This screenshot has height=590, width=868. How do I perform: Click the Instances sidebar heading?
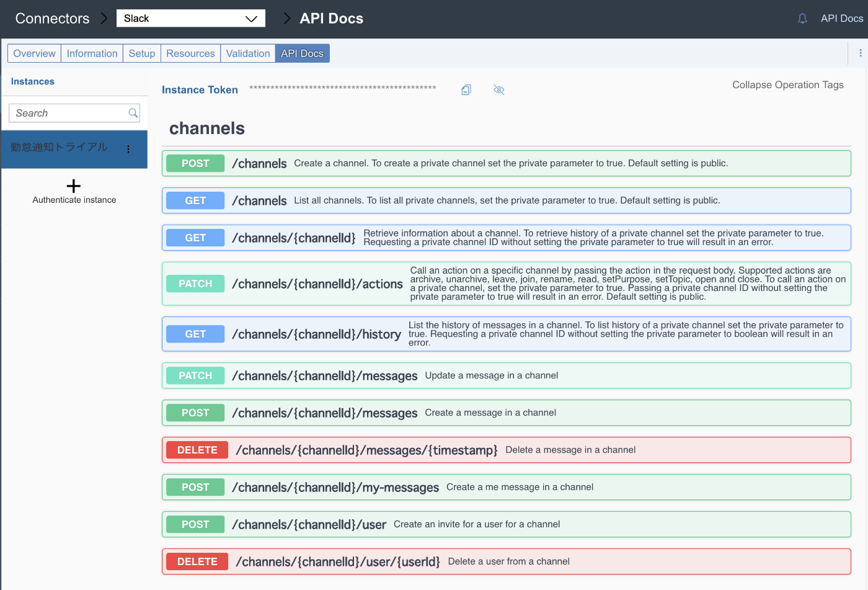pyautogui.click(x=33, y=81)
